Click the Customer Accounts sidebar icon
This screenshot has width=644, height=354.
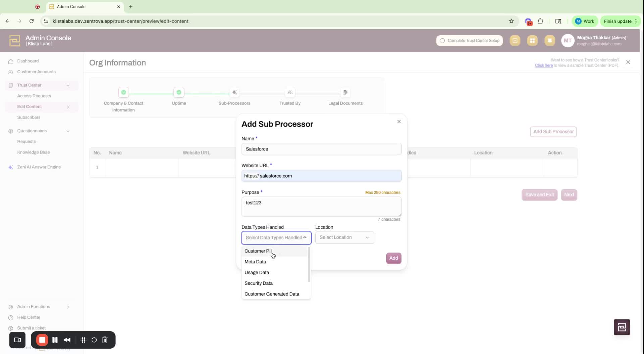click(x=11, y=72)
